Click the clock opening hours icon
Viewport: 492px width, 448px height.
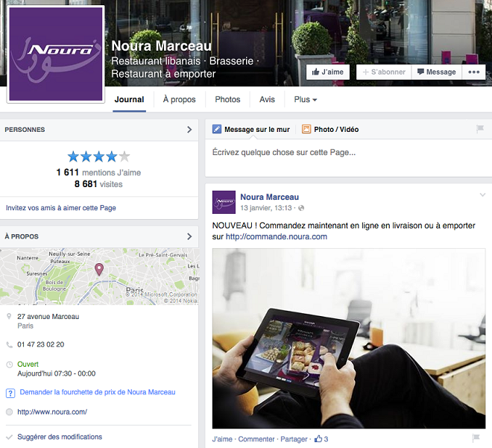click(x=10, y=365)
